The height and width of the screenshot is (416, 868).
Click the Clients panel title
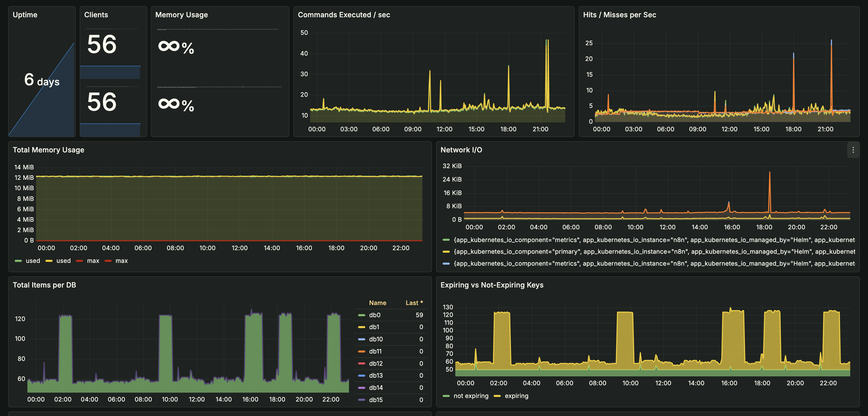coord(96,14)
